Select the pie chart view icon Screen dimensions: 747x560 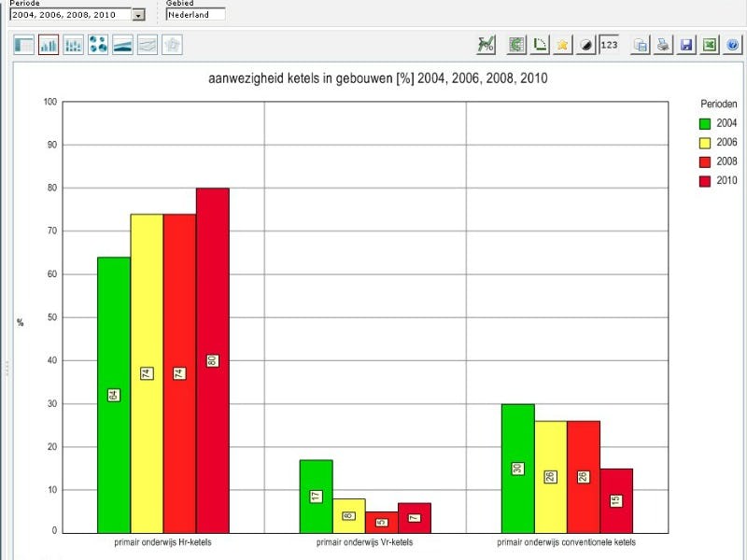pos(98,45)
